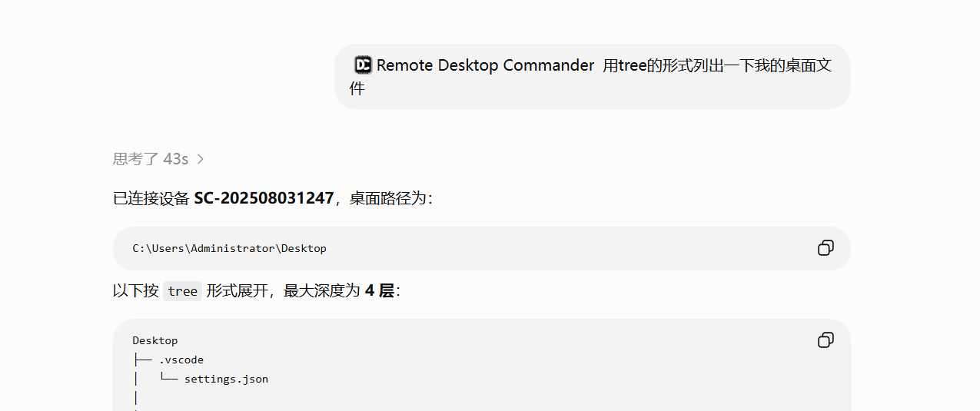
Task: Click the bold 4 层 depth text
Action: point(379,291)
